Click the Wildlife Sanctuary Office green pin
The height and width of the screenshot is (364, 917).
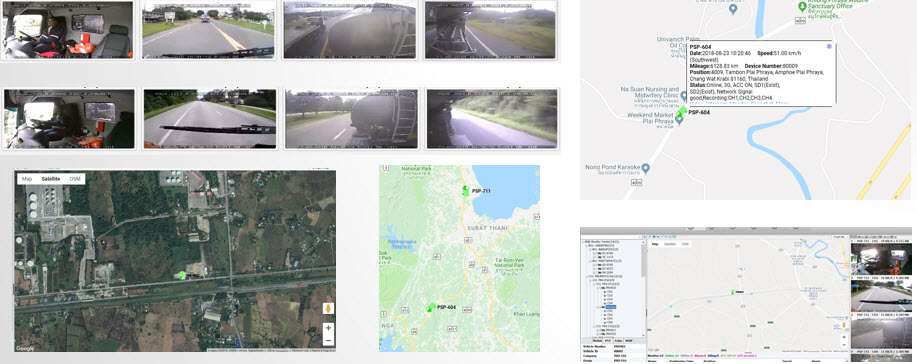[x=802, y=6]
